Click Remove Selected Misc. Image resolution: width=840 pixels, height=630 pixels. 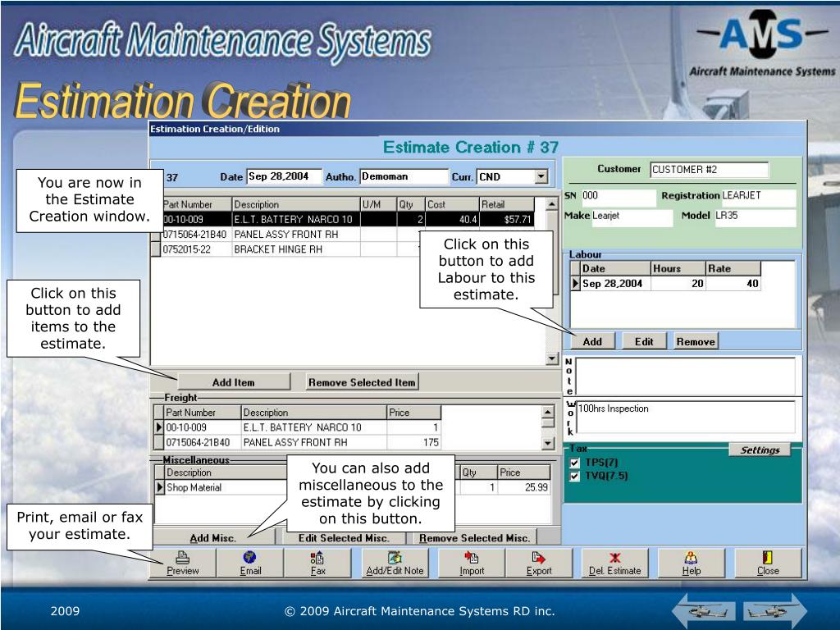point(475,538)
